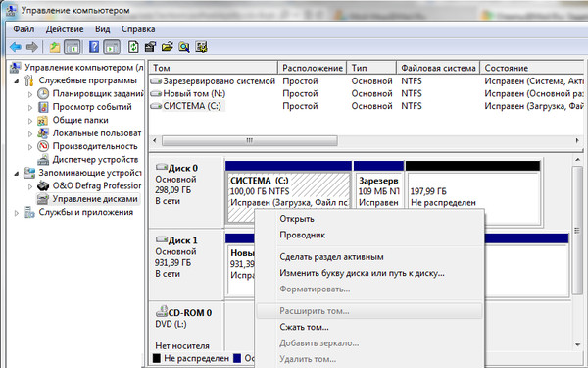Click the gray Forward arrow in toolbar
The width and height of the screenshot is (588, 368).
(32, 47)
